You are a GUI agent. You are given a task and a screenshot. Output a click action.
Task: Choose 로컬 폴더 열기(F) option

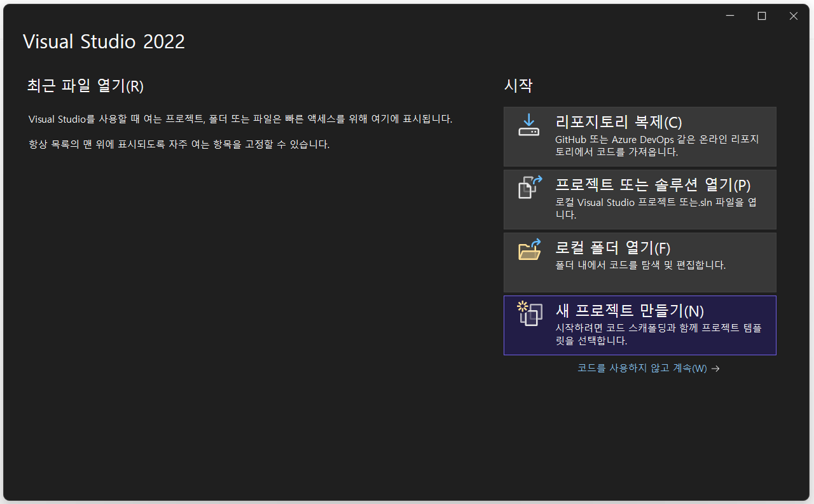[x=640, y=262]
